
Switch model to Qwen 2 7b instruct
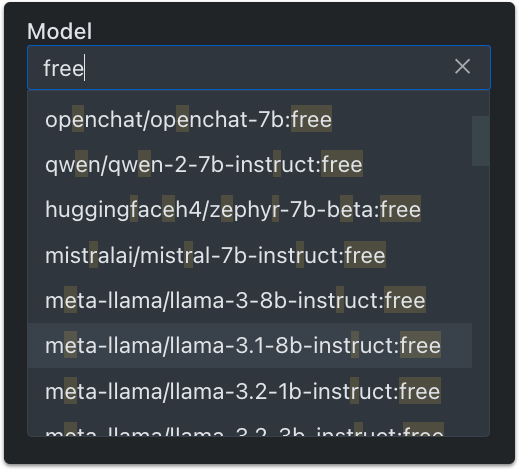[250, 164]
